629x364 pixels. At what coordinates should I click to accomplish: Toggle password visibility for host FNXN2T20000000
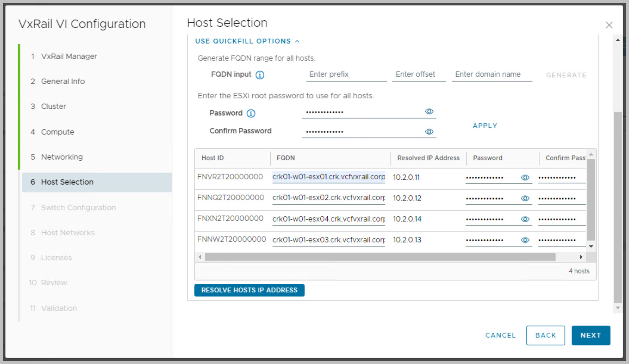[x=525, y=219]
